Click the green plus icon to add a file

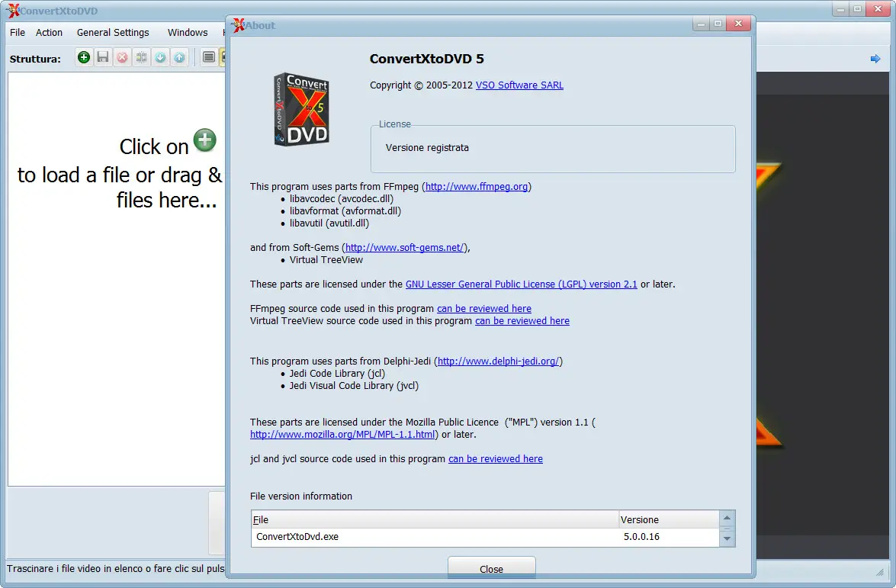click(x=84, y=57)
